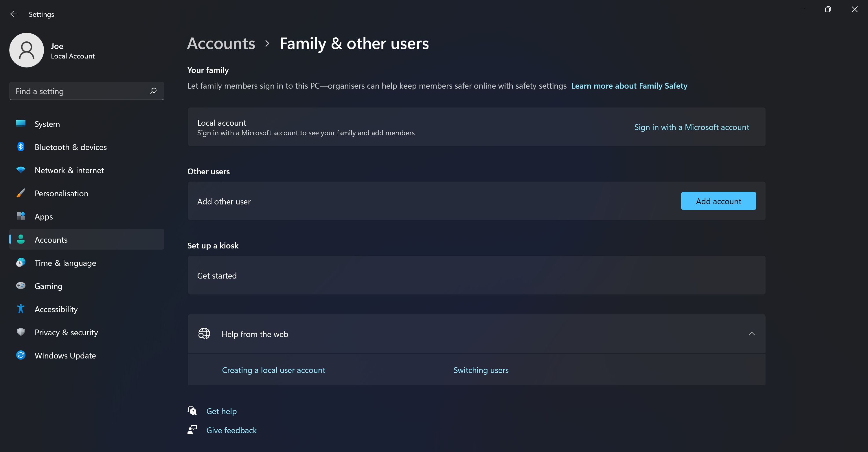868x452 pixels.
Task: Open Network & internet wifi icon
Action: click(x=21, y=170)
